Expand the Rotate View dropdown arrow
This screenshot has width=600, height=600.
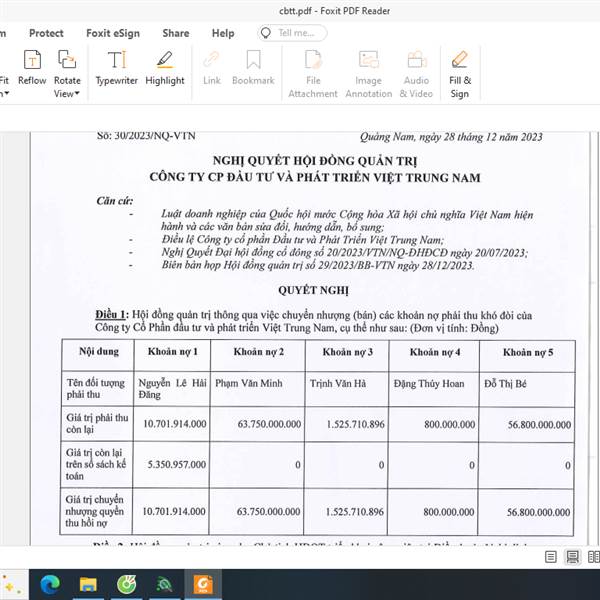[77, 93]
